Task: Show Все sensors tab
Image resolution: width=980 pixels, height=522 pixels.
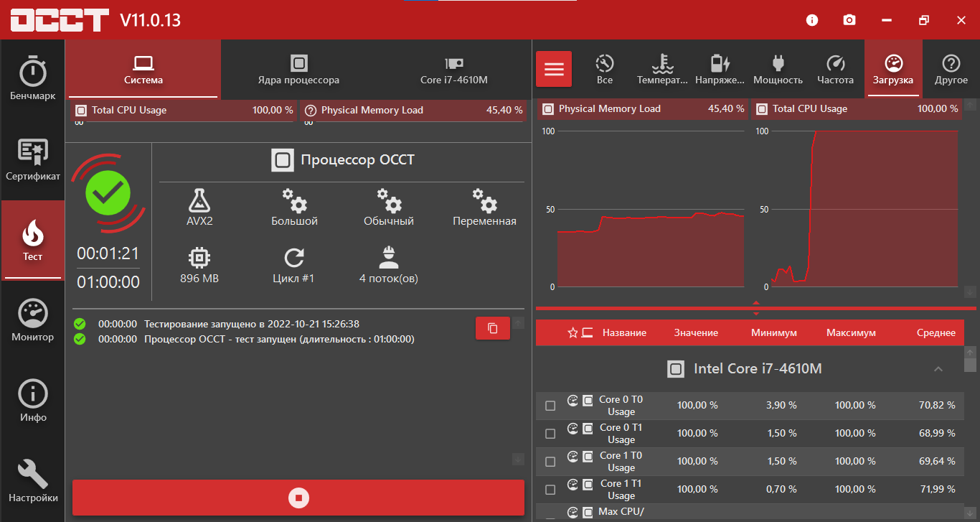Action: [605, 69]
